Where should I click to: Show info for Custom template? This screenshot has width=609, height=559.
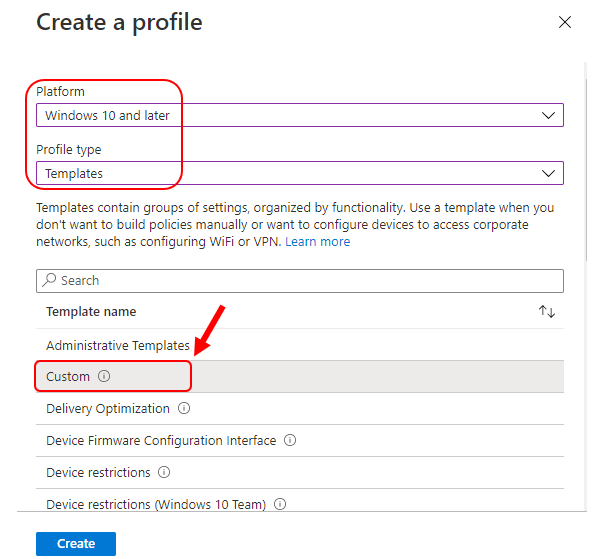coord(104,376)
